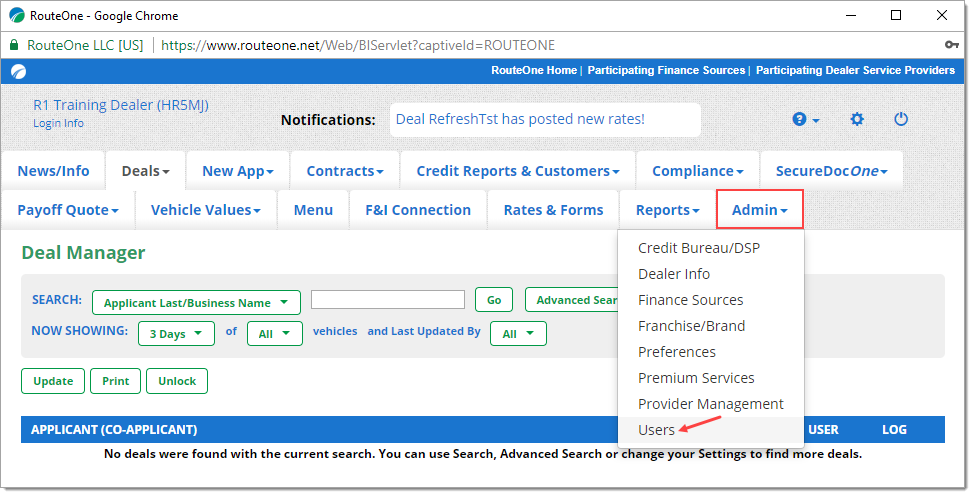Image resolution: width=972 pixels, height=495 pixels.
Task: Expand the New App menu
Action: (238, 171)
